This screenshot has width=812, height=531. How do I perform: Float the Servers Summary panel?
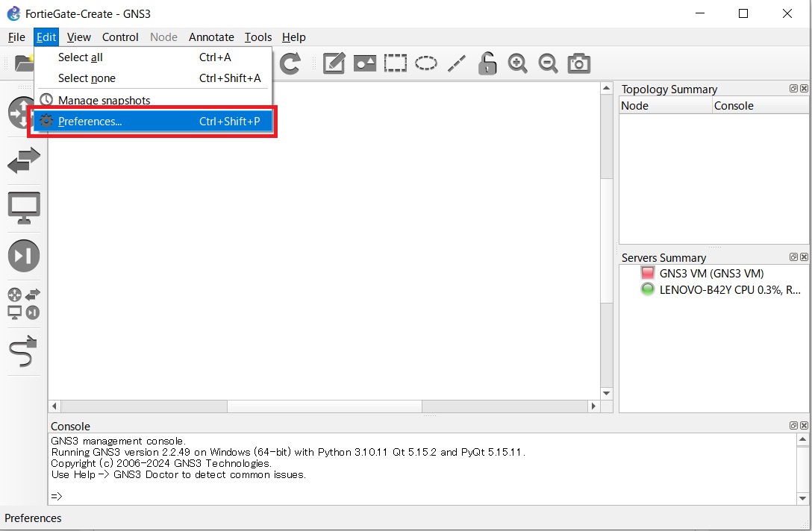tap(793, 257)
